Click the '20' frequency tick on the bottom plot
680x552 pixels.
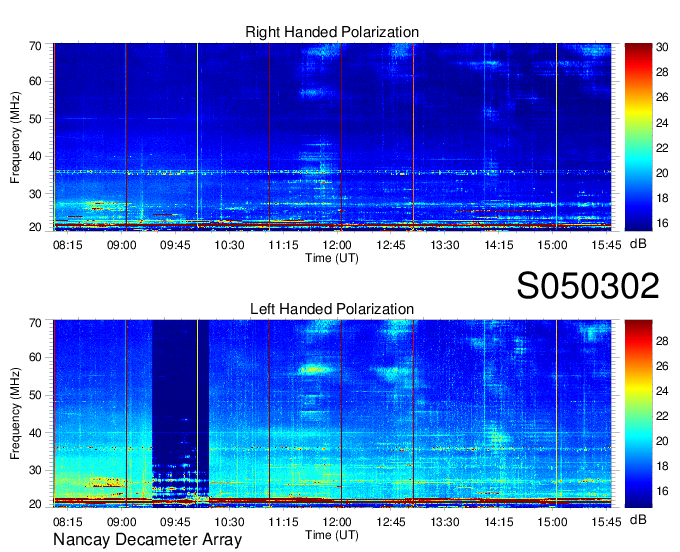35,505
